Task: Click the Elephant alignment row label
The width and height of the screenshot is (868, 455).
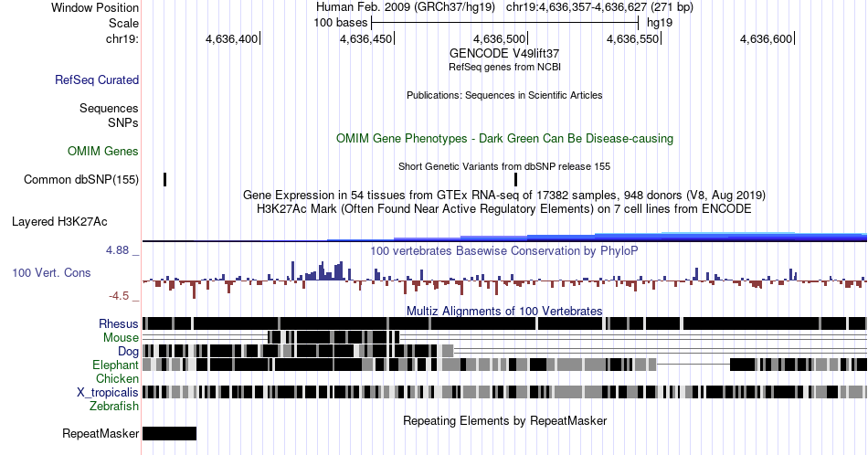Action: point(115,365)
